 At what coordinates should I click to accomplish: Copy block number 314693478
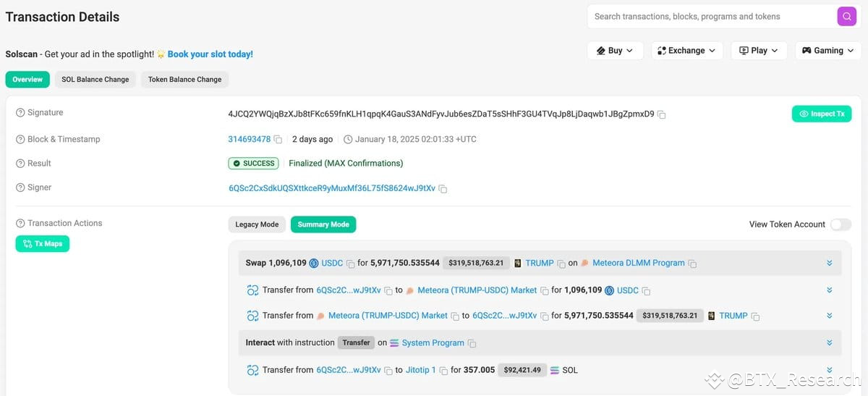pyautogui.click(x=278, y=140)
